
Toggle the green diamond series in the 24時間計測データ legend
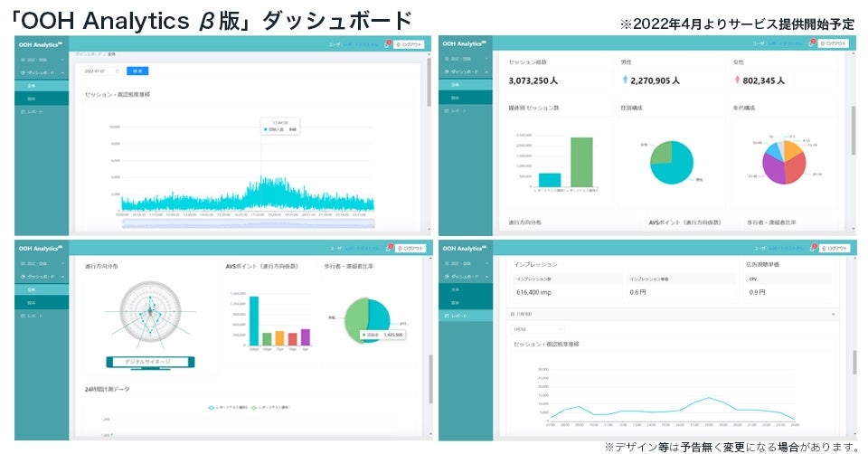point(270,408)
